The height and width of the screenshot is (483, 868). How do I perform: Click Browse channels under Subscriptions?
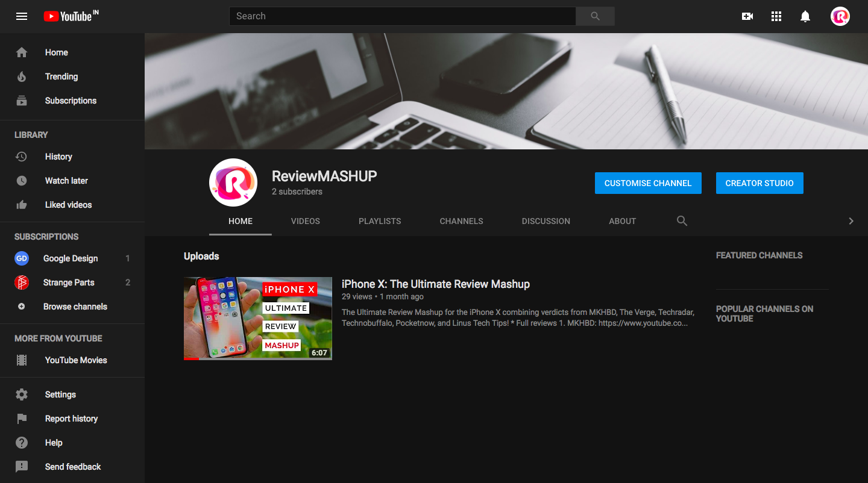(75, 307)
